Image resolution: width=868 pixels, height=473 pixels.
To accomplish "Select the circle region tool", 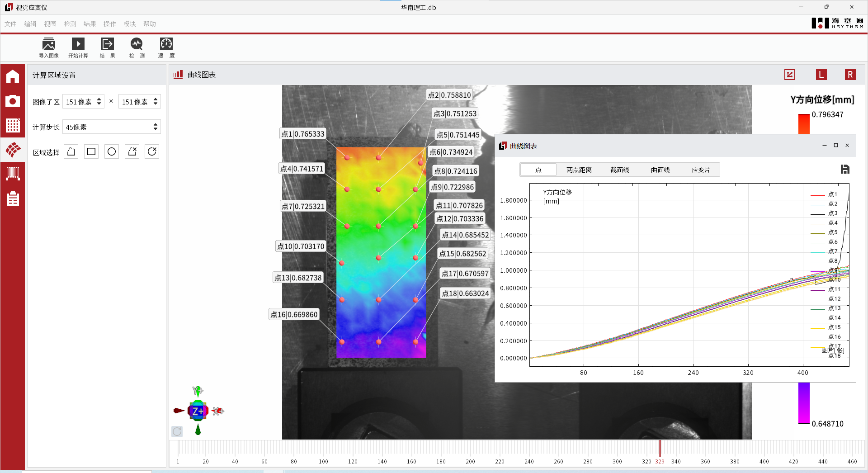I will click(x=112, y=151).
